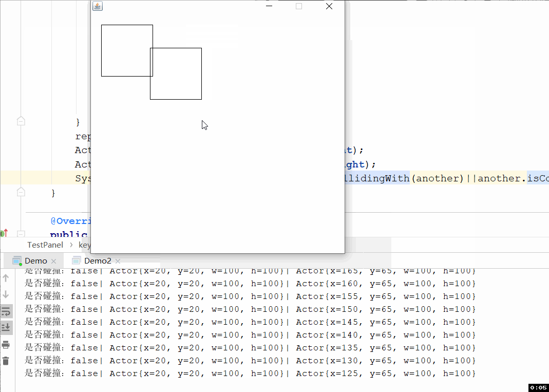Toggle scroll to end of console
The width and height of the screenshot is (549, 392).
(x=6, y=328)
